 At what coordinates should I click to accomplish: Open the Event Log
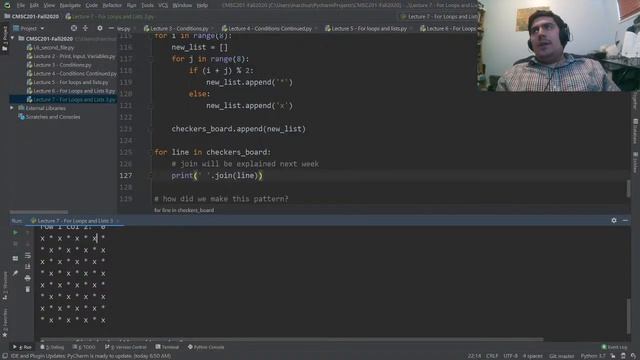pos(615,347)
